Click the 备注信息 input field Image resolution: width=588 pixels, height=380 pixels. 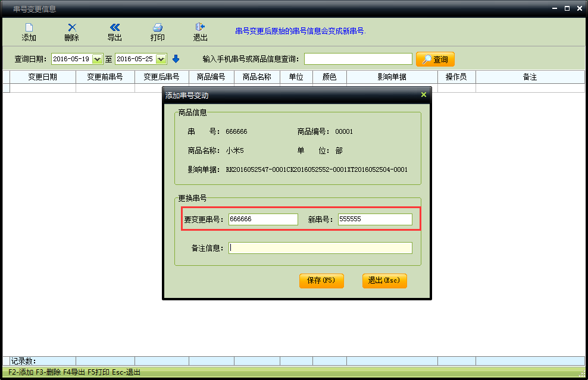(x=320, y=248)
